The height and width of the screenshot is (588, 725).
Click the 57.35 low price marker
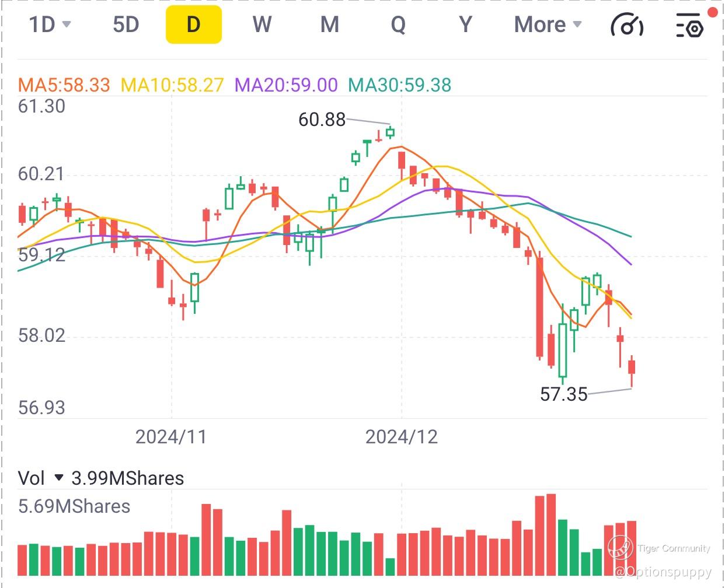(x=564, y=394)
